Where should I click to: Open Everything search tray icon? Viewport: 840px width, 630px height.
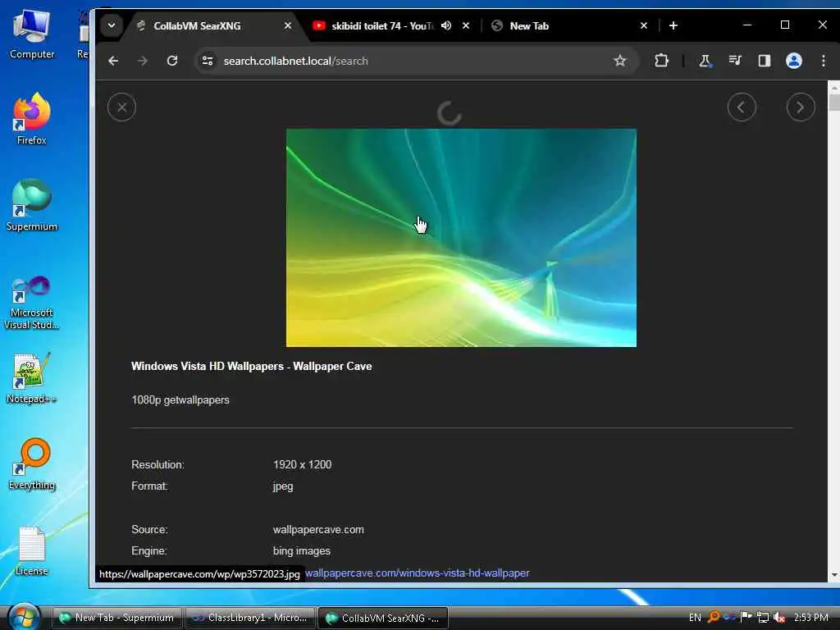click(x=714, y=617)
